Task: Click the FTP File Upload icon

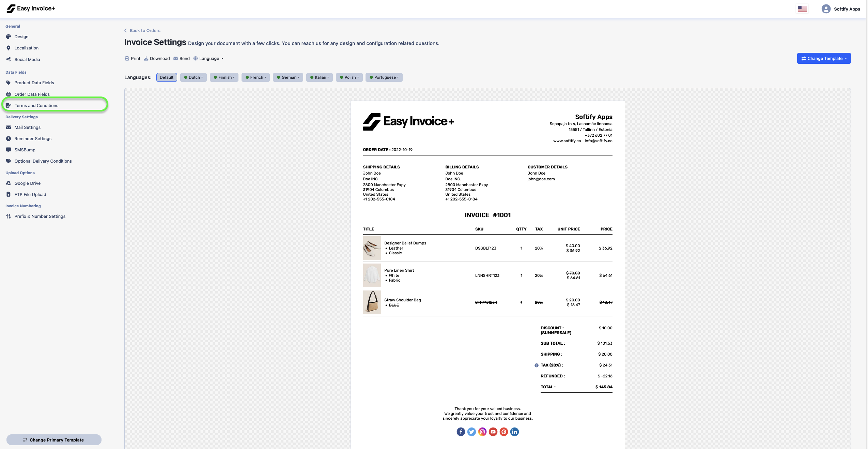Action: (x=9, y=194)
